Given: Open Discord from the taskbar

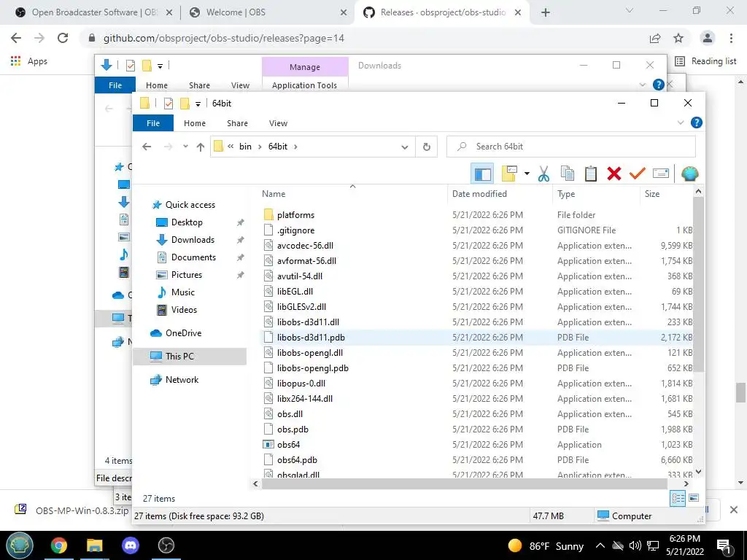Looking at the screenshot, I should click(131, 545).
